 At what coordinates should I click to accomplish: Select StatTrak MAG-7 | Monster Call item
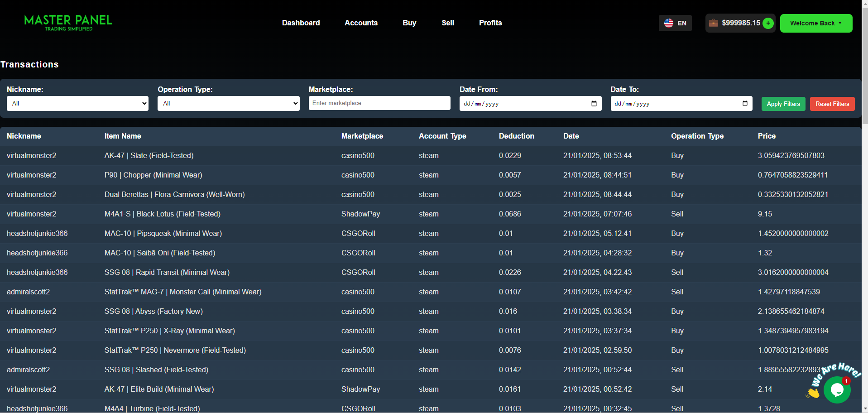click(183, 292)
